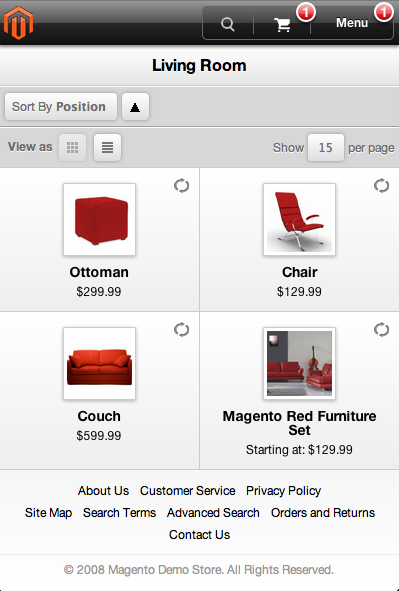Open the search magnifier icon
Viewport: 399px width, 591px height.
[228, 24]
